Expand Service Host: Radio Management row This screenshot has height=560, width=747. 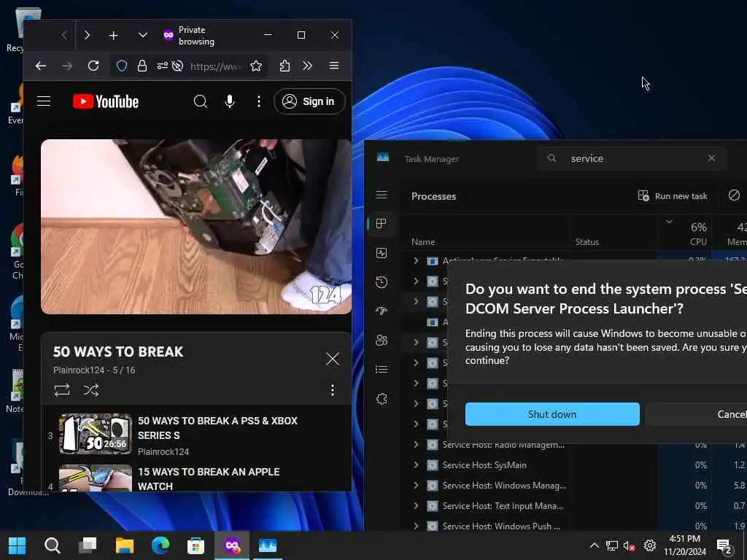click(x=416, y=445)
